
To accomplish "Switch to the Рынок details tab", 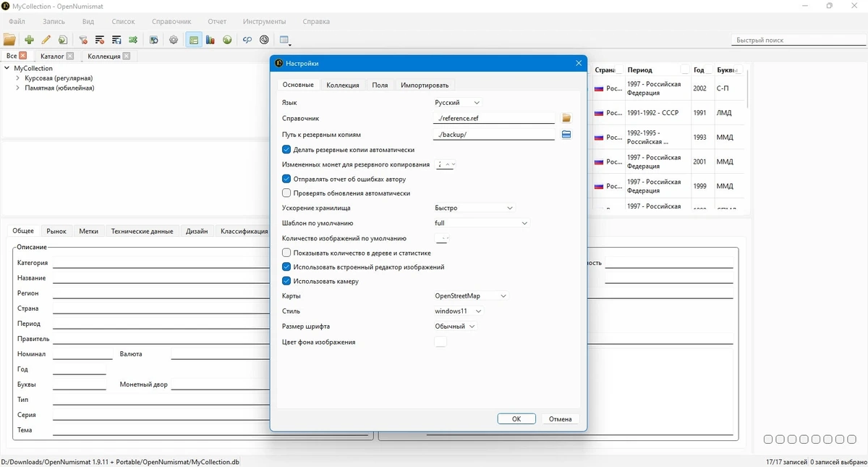I will click(x=56, y=231).
